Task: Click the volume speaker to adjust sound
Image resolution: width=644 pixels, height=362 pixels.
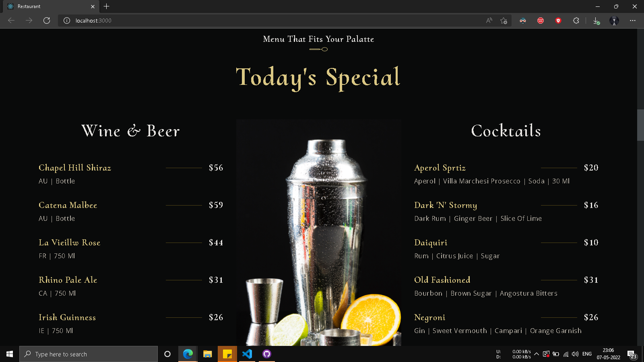Action: click(575, 354)
